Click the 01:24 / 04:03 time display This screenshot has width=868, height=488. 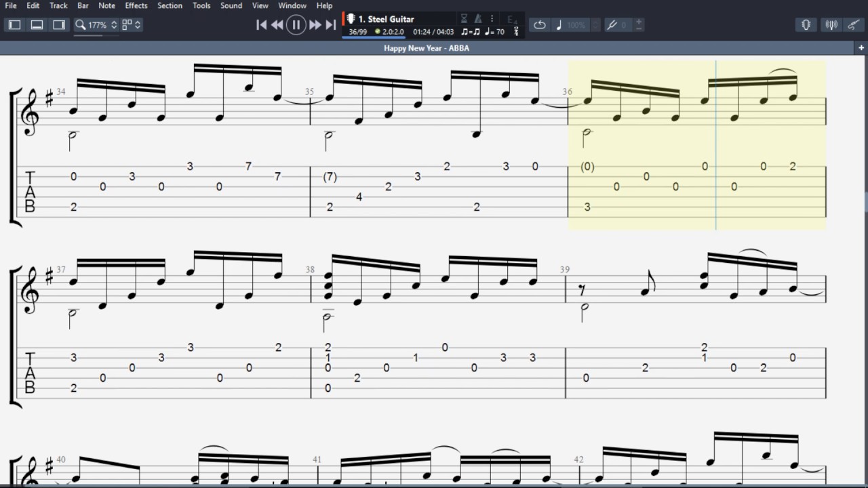coord(433,32)
